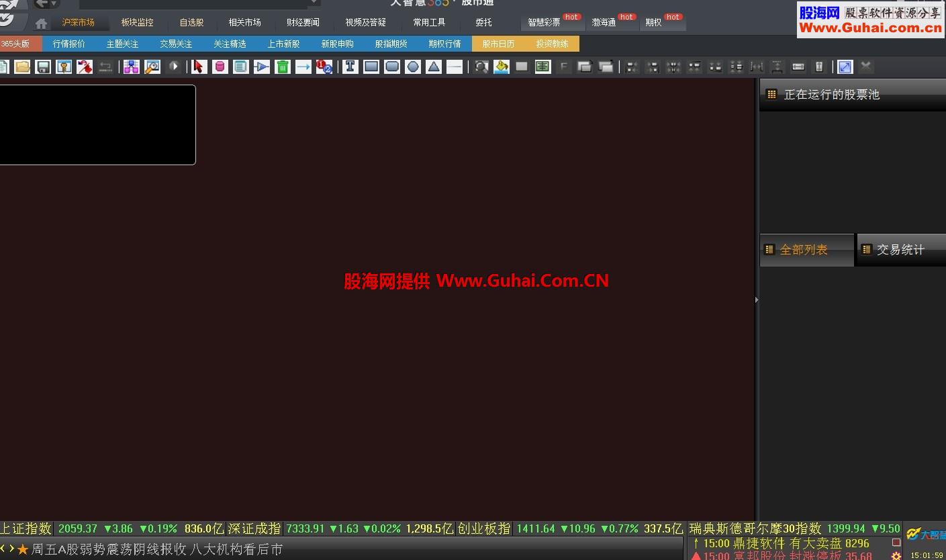Image resolution: width=946 pixels, height=560 pixels.
Task: Click 上证指数 in status bar
Action: click(x=26, y=528)
